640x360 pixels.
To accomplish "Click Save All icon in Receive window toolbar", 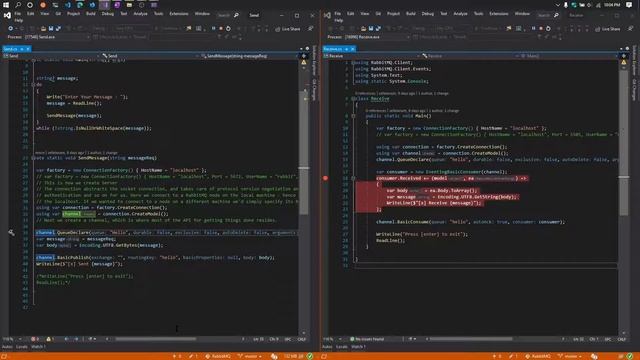I will (378, 29).
